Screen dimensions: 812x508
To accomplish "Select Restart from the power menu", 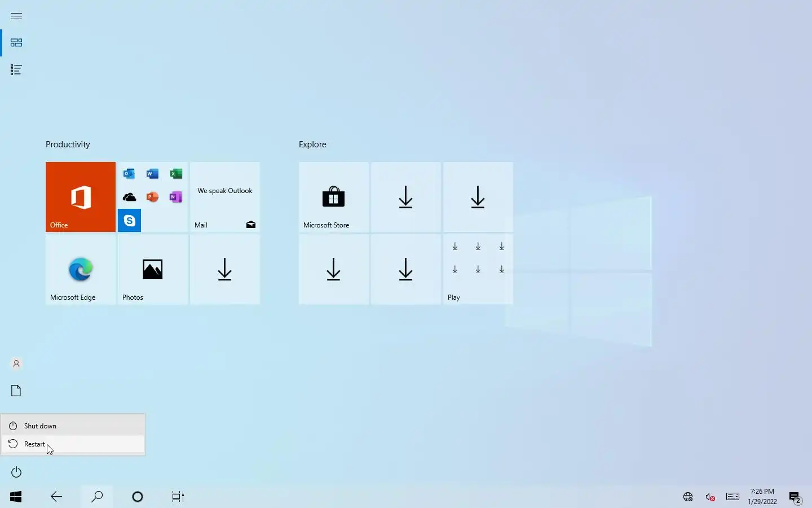I will click(73, 444).
